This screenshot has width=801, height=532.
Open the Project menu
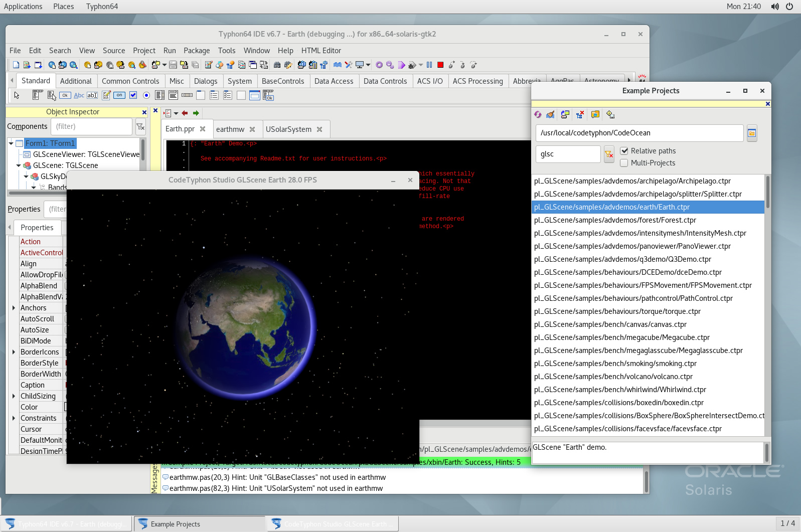[144, 51]
